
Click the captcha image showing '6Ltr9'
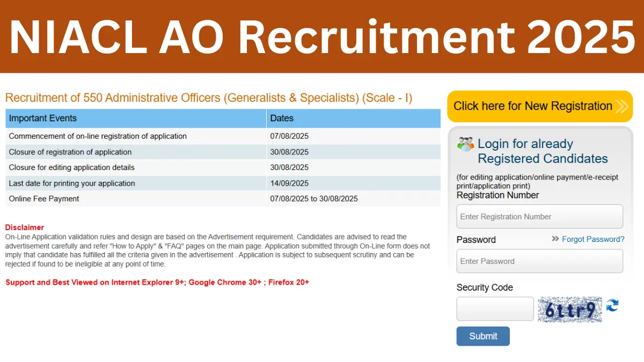[x=570, y=309]
